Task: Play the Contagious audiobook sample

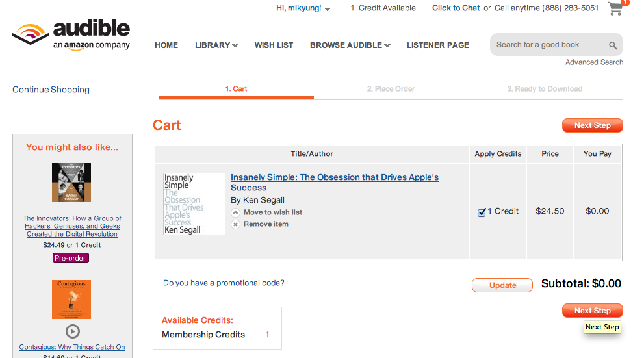Action: tap(73, 331)
